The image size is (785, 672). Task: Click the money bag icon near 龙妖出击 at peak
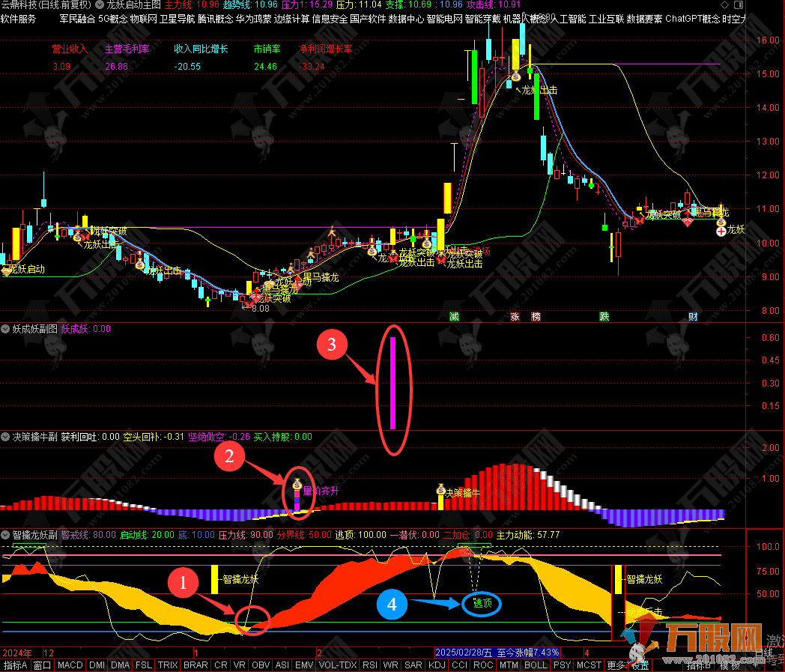click(515, 76)
